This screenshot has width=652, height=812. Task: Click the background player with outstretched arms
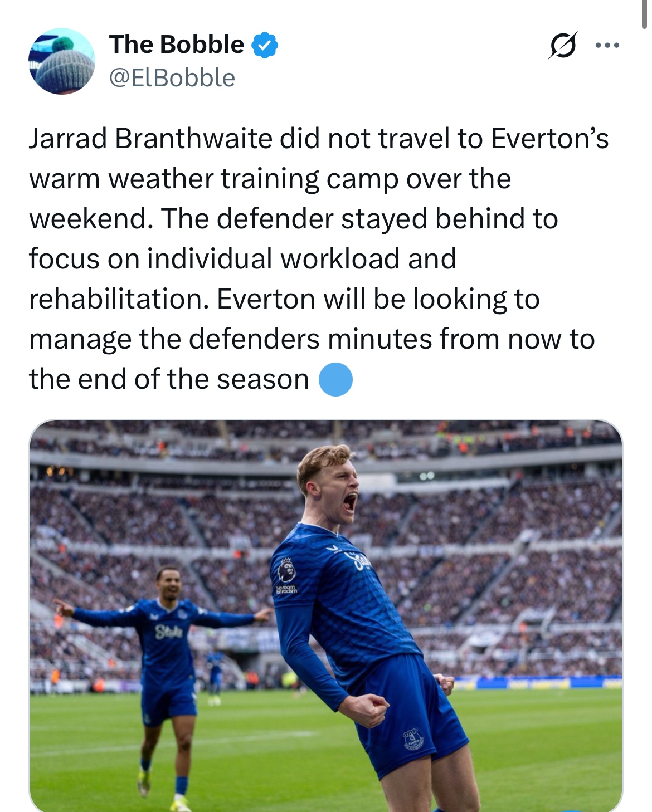coord(167,657)
